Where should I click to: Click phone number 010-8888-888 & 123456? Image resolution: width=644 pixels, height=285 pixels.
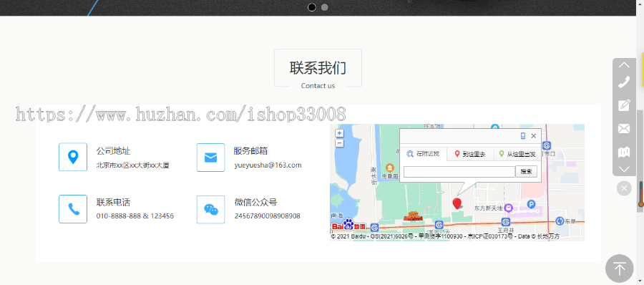click(x=135, y=216)
